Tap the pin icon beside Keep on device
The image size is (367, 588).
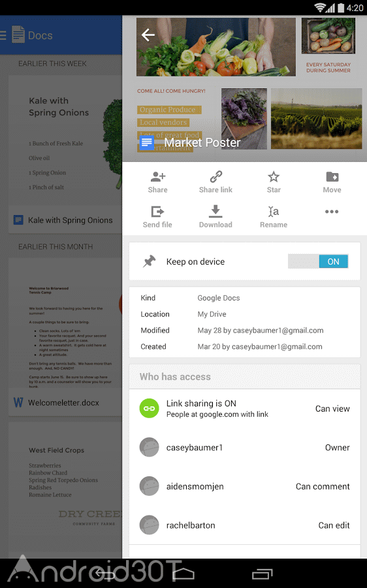149,261
